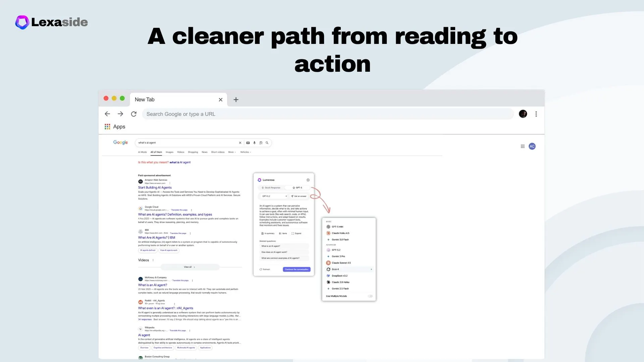This screenshot has height=362, width=644.
Task: Click Refresh in Lumerexa panel
Action: tap(265, 269)
